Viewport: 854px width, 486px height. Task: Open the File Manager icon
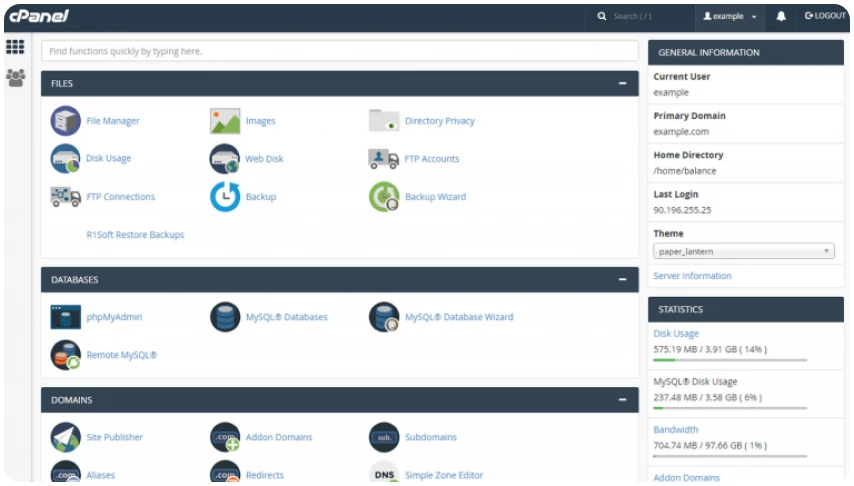(66, 121)
